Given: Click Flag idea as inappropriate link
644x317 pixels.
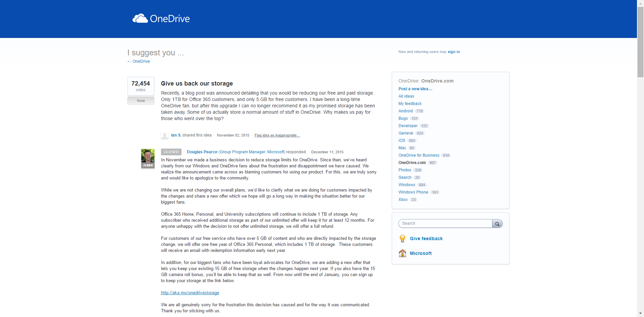Looking at the screenshot, I should pos(277,136).
